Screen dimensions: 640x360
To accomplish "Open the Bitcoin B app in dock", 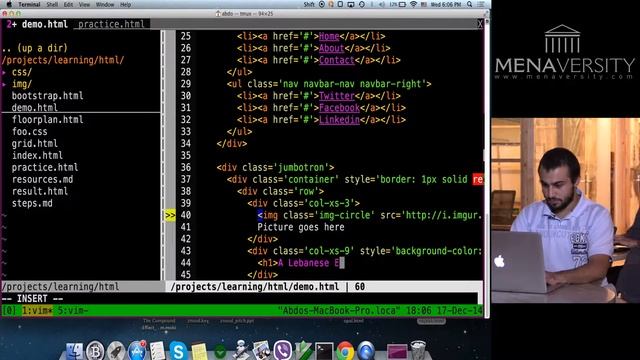I will point(95,351).
